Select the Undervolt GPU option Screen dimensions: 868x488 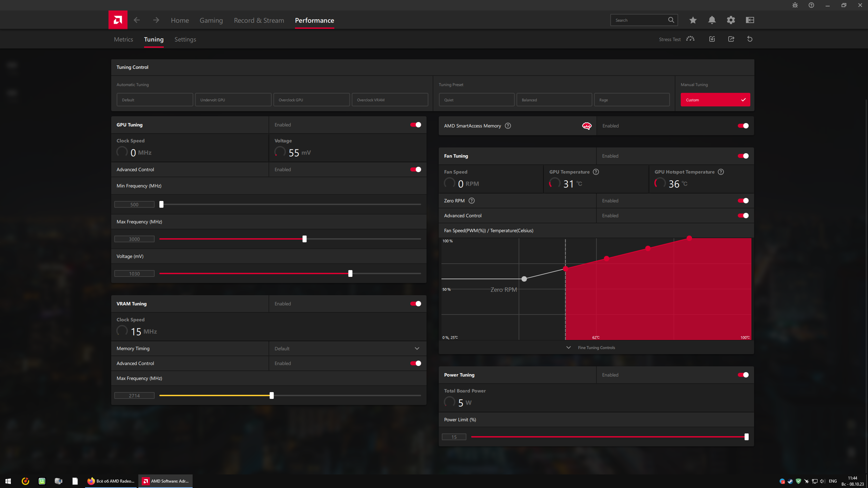[233, 100]
